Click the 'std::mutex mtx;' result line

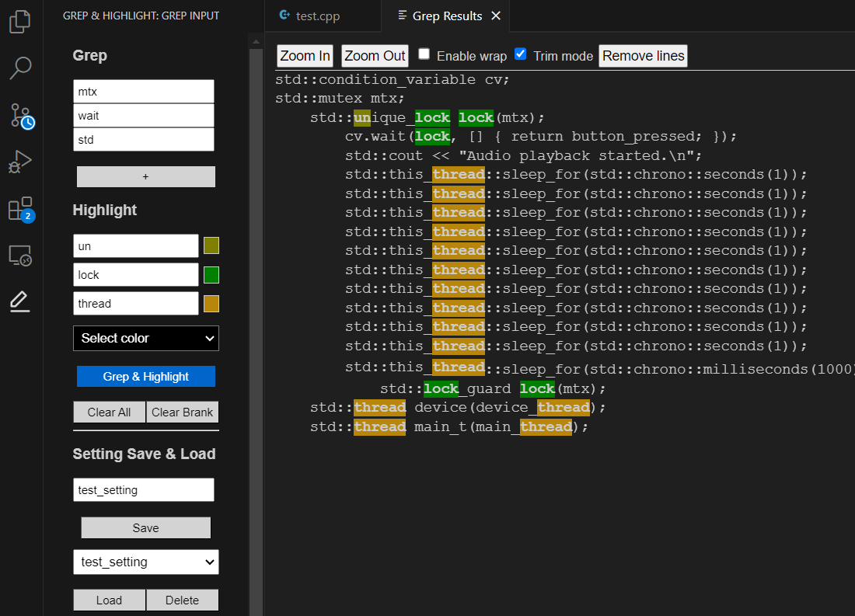[340, 99]
